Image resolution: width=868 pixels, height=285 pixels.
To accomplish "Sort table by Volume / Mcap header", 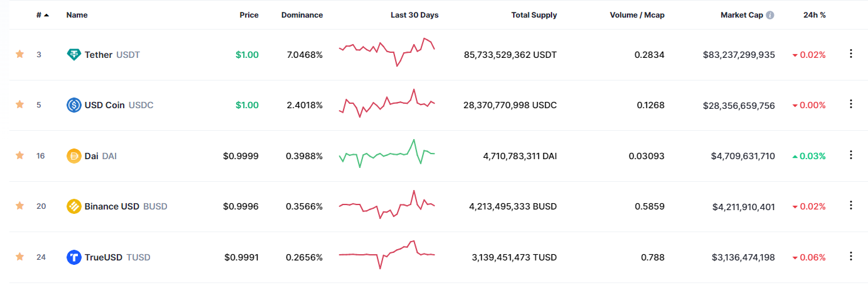I will tap(637, 15).
